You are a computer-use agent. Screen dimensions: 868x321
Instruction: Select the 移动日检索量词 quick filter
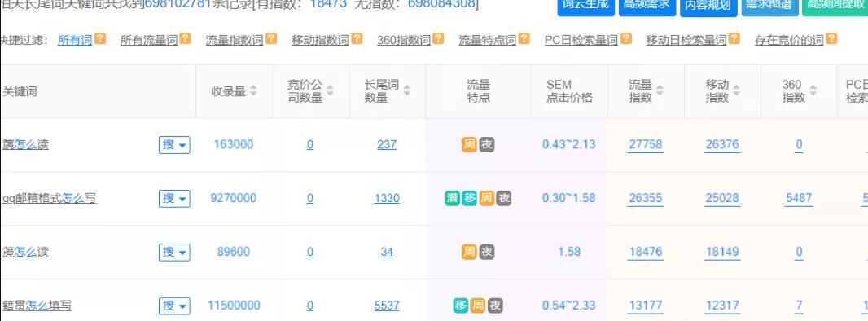tap(686, 40)
